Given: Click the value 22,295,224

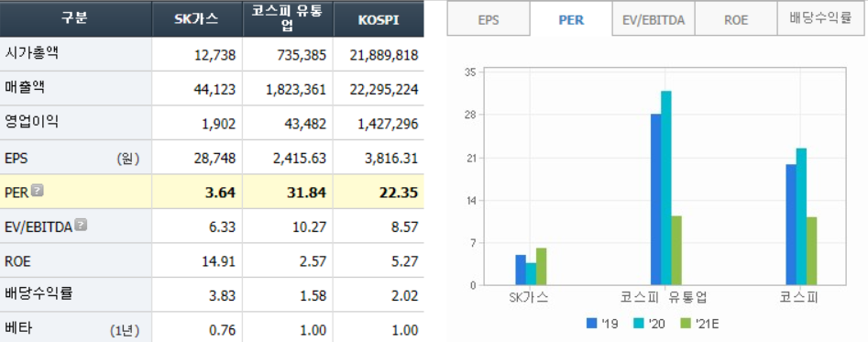Looking at the screenshot, I should (x=384, y=90).
